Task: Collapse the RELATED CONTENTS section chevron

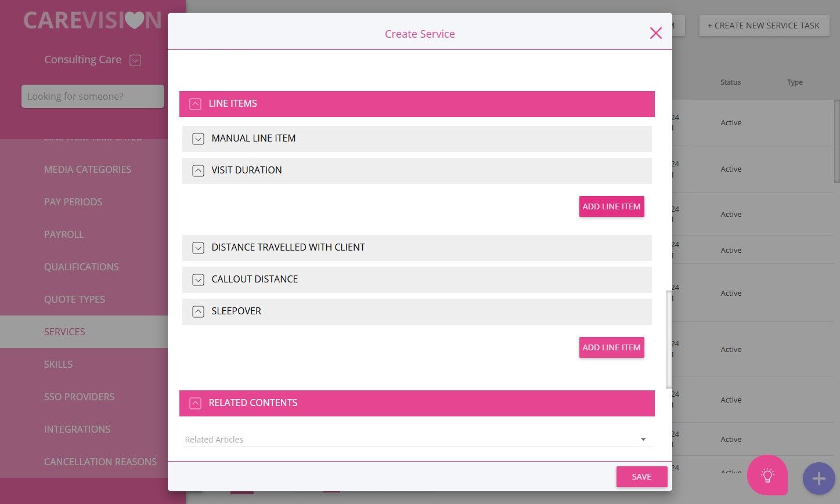Action: (x=196, y=403)
